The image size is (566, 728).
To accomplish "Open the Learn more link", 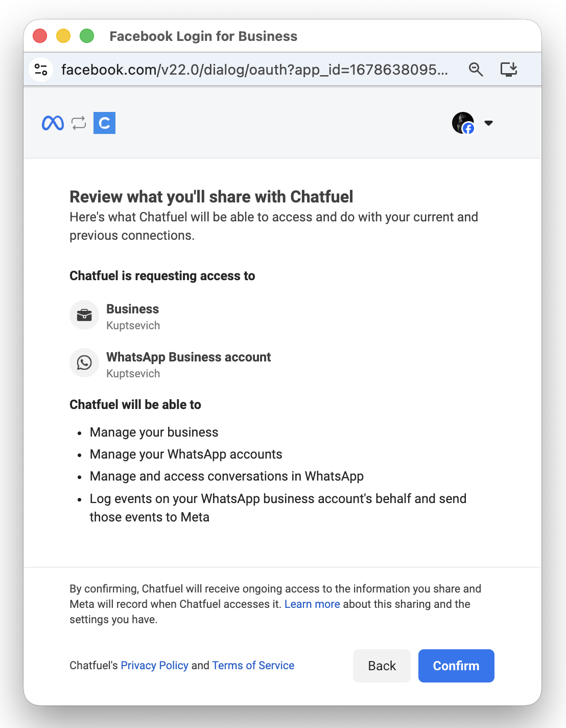I will coord(312,604).
